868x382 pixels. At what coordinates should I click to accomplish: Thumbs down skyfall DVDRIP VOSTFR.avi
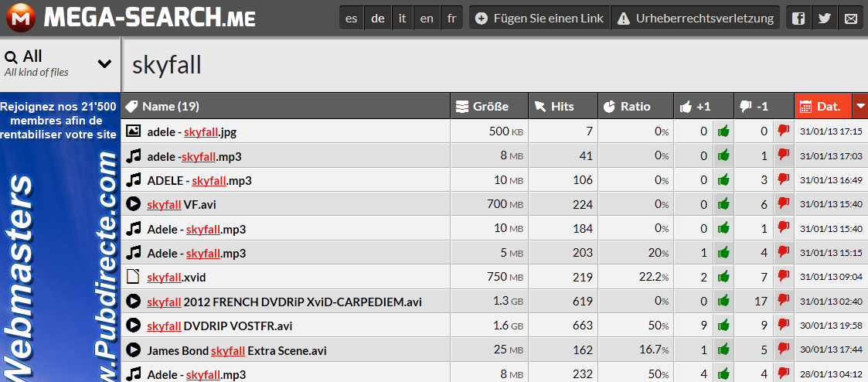tap(783, 326)
